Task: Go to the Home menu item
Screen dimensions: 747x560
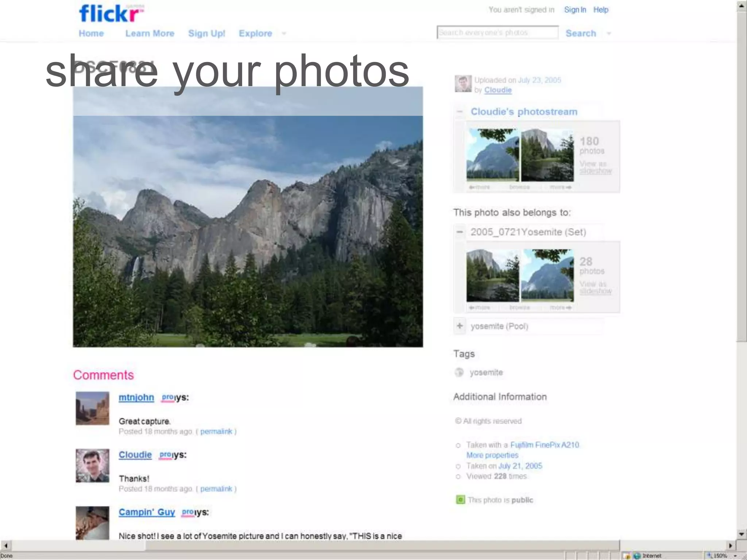Action: click(91, 34)
